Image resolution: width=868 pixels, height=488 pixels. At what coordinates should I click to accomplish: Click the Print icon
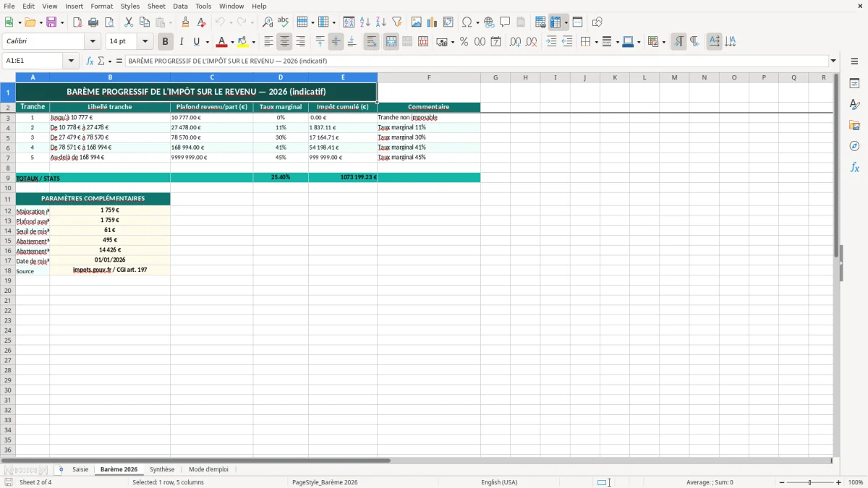[93, 22]
